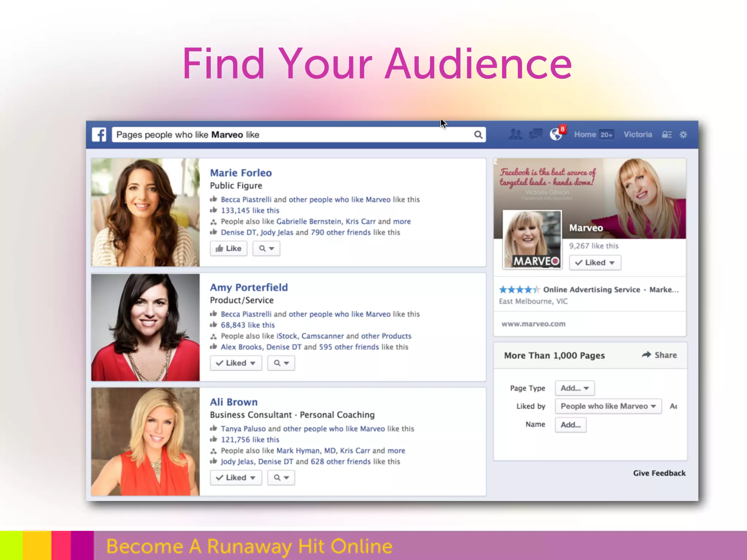Toggle Liked button for Amy Porterfield
The height and width of the screenshot is (560, 747).
pos(236,363)
